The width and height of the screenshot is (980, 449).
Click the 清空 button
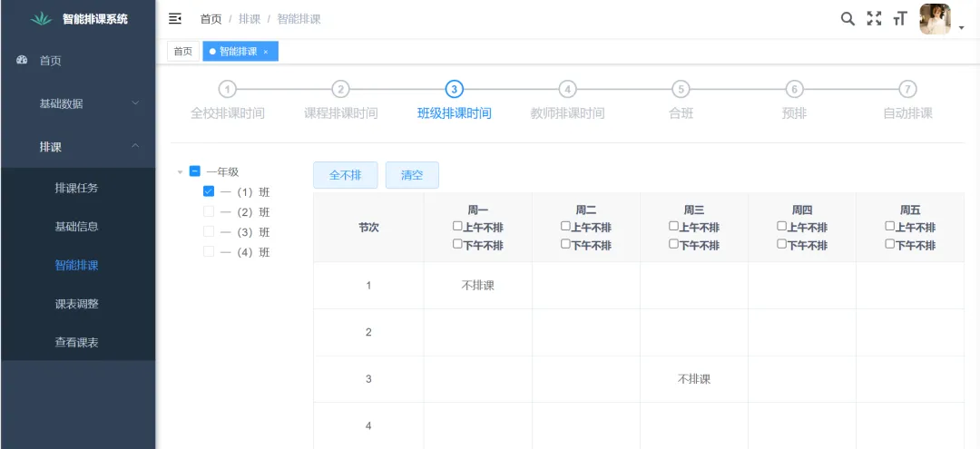[x=412, y=175]
